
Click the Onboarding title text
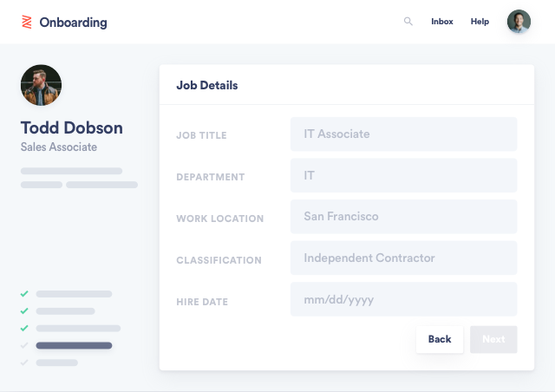coord(73,23)
